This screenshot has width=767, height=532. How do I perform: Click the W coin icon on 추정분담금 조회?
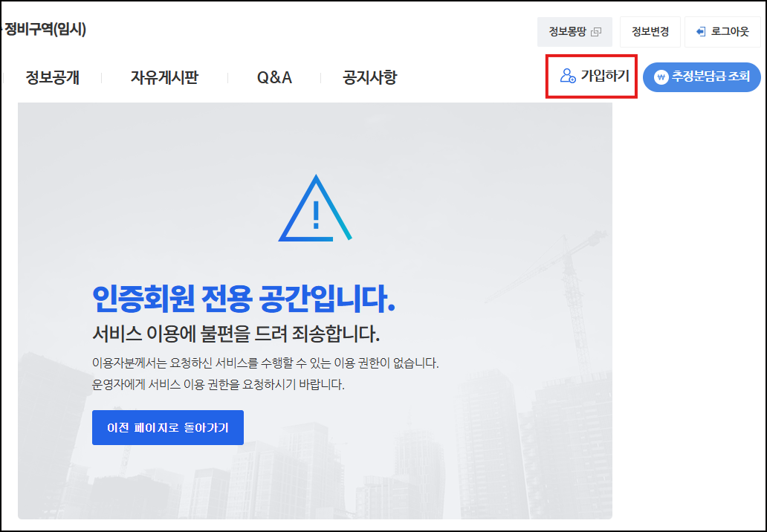click(x=661, y=77)
